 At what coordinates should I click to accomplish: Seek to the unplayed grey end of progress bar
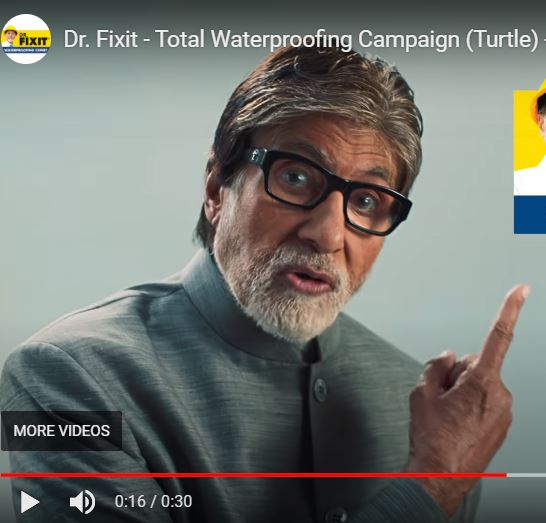526,475
